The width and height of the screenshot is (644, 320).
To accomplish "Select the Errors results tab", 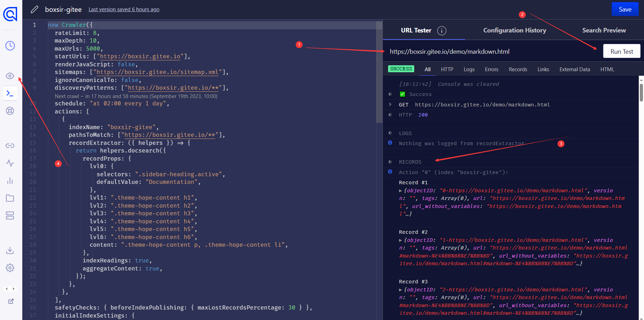I will coord(492,69).
